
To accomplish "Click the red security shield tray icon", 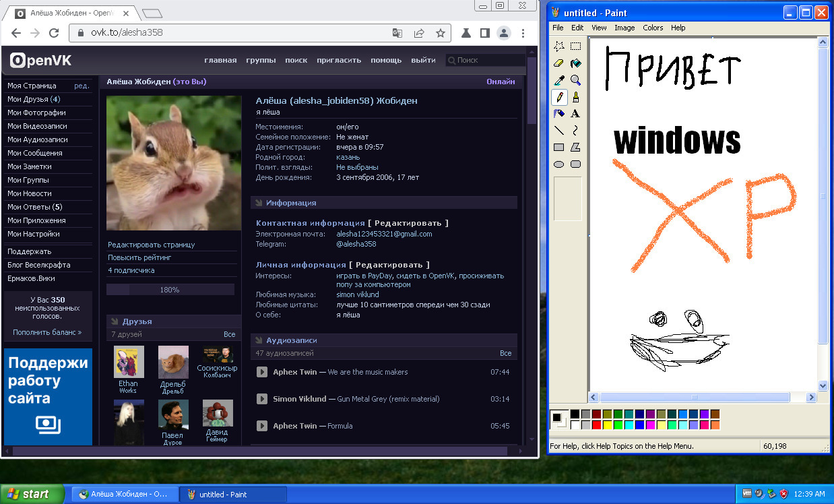I will [783, 494].
